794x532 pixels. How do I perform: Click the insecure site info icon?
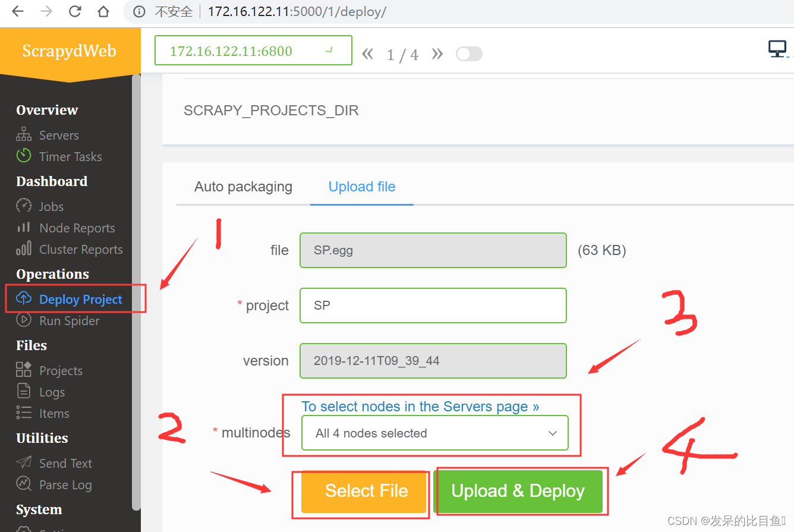coord(140,11)
